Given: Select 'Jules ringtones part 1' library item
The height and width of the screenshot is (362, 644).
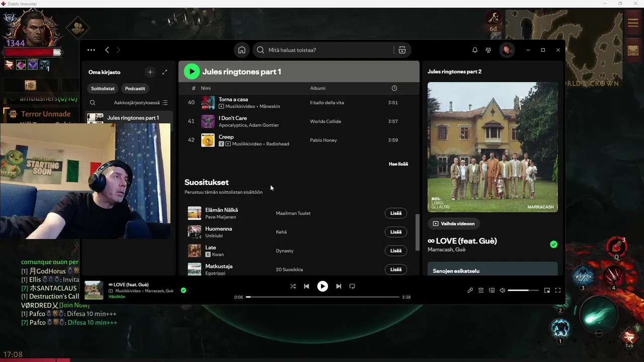Looking at the screenshot, I should (128, 118).
